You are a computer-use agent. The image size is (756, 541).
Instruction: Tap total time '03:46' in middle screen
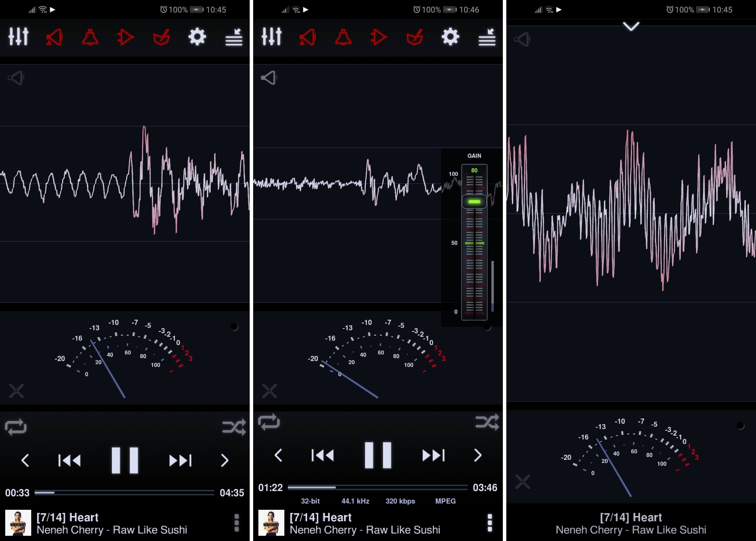pyautogui.click(x=485, y=488)
